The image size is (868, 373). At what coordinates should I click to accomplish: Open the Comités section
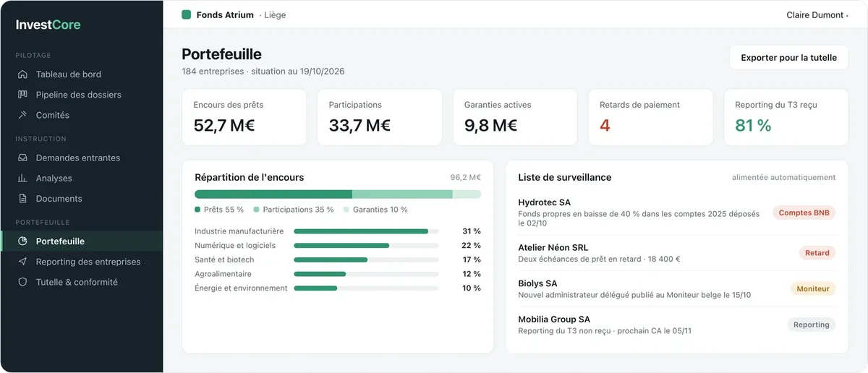[x=81, y=115]
